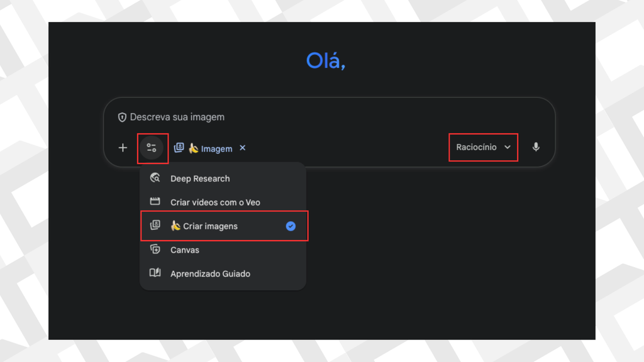
Task: Open the tools icon with sliders
Action: pyautogui.click(x=152, y=148)
